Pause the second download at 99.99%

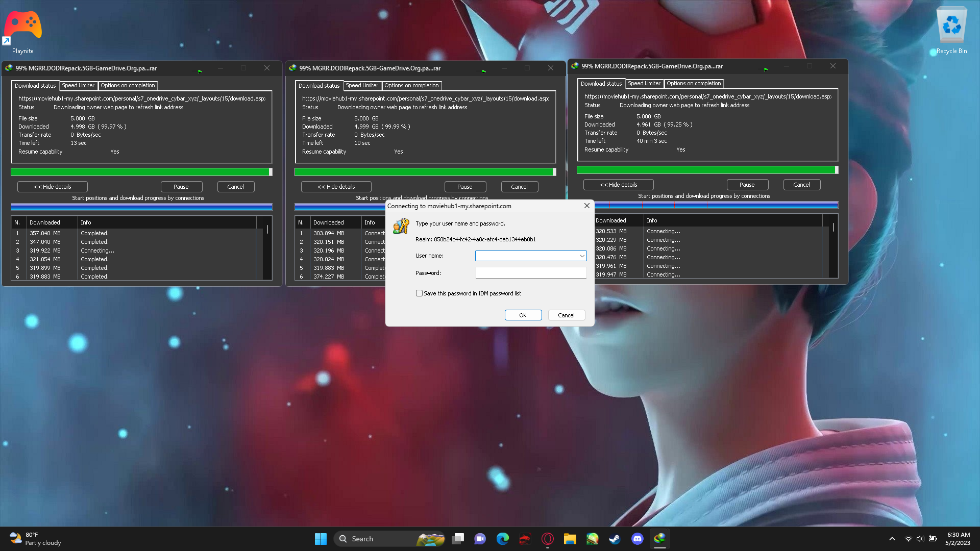coord(465,187)
